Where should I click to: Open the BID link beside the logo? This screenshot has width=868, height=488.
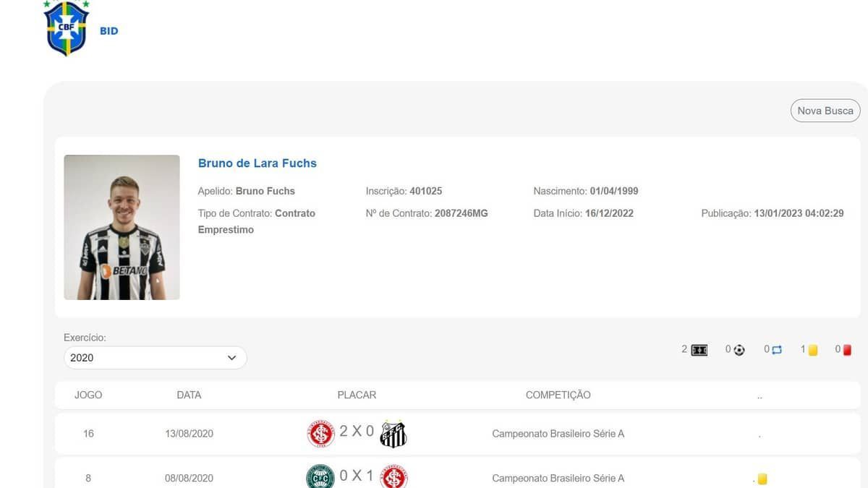[109, 31]
